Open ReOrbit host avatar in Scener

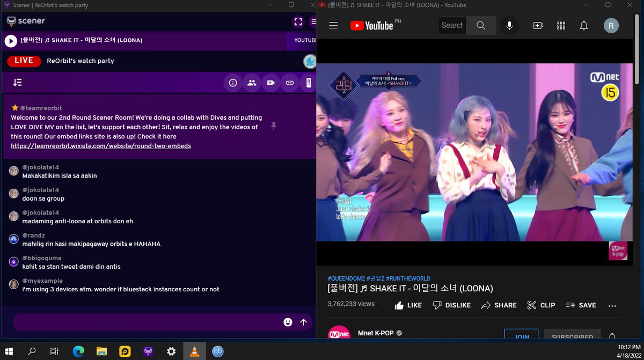(x=310, y=61)
